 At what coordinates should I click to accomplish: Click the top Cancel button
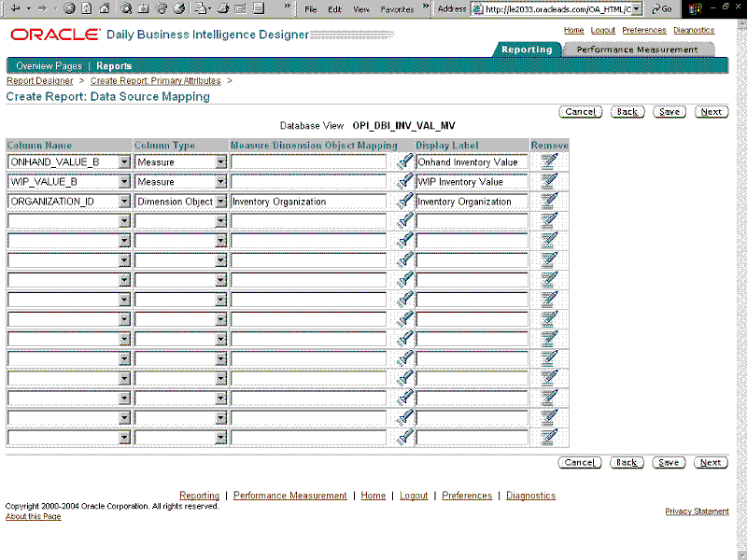(x=580, y=111)
